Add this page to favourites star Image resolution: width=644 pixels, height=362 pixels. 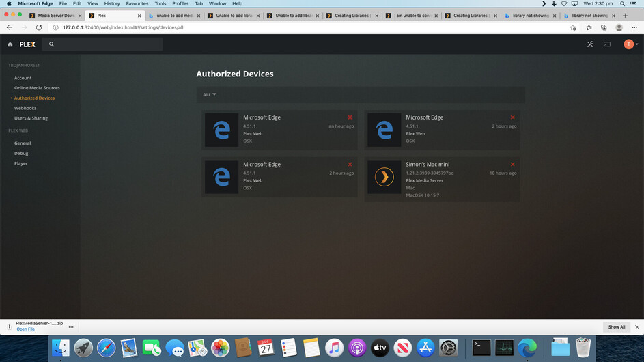coord(573,27)
